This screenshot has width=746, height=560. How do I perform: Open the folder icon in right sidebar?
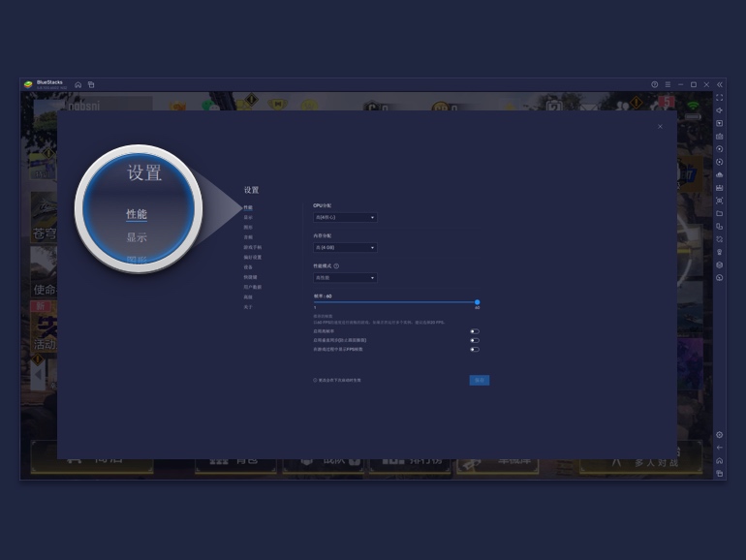point(719,213)
